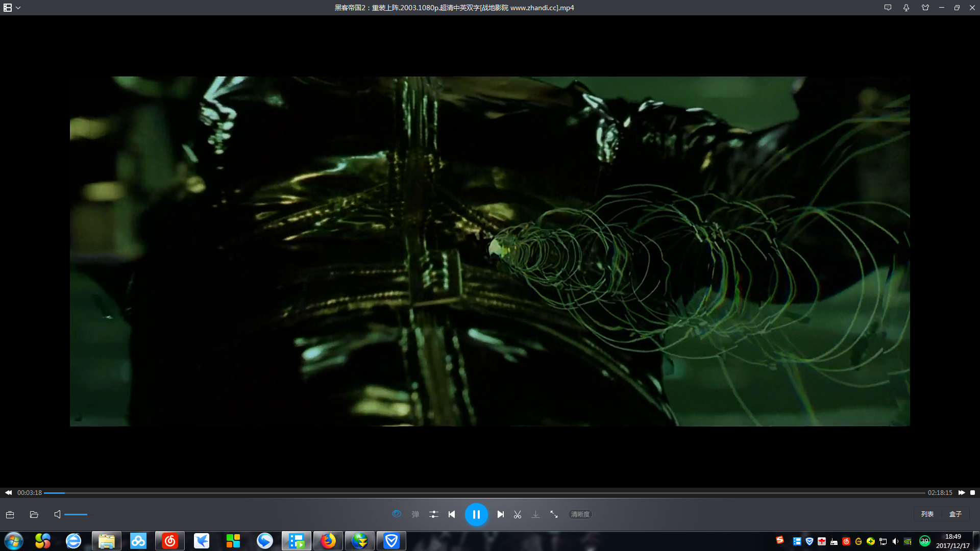
Task: Click the router tray icon
Action: (834, 541)
